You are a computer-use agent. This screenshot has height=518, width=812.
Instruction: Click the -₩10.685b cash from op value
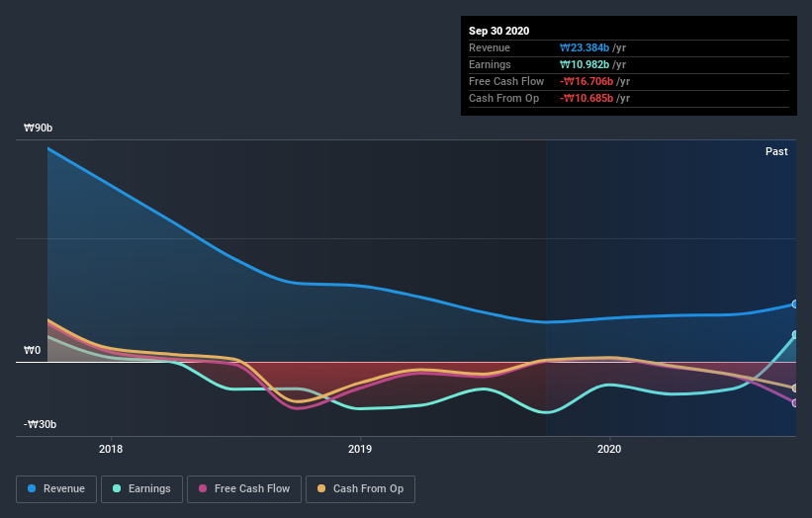click(586, 98)
